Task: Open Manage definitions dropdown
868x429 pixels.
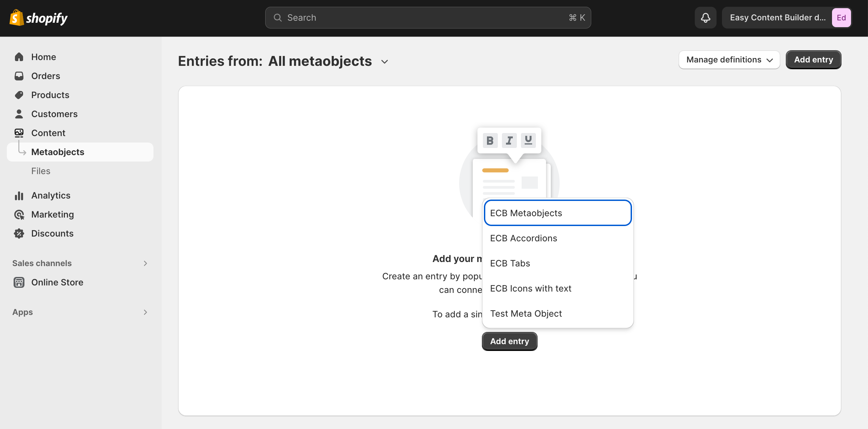Action: (729, 60)
